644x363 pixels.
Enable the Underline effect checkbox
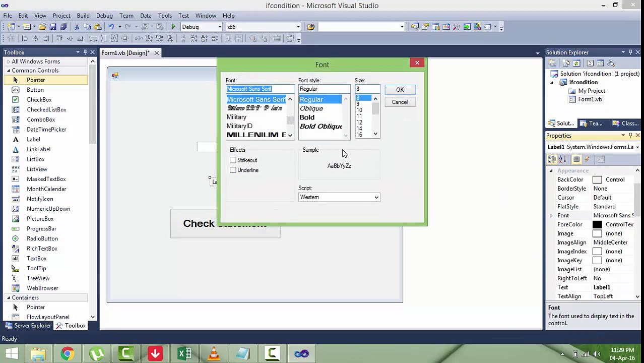click(233, 170)
